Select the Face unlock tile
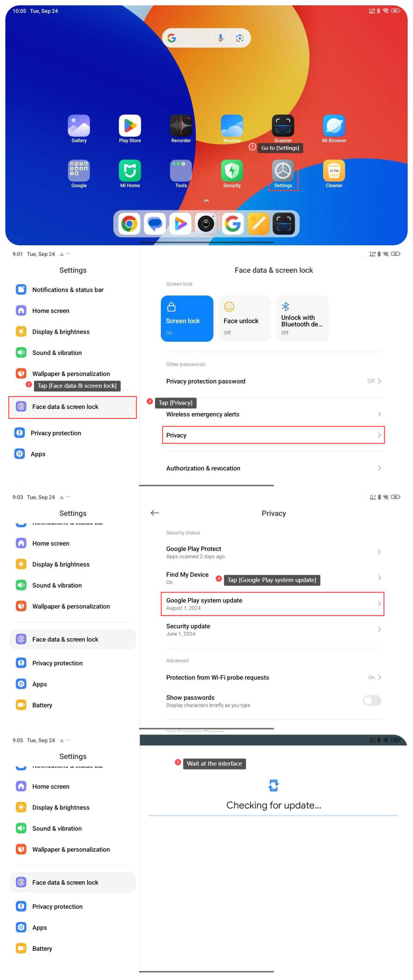 245,318
